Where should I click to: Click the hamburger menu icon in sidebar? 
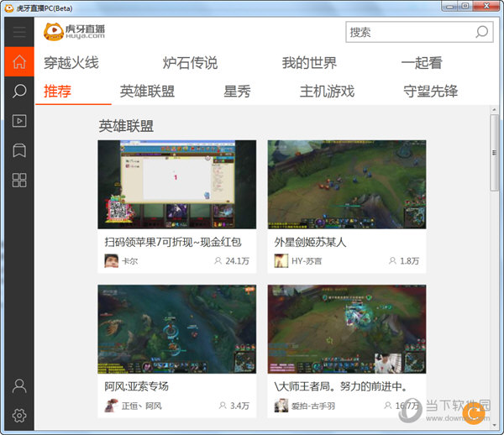(18, 33)
